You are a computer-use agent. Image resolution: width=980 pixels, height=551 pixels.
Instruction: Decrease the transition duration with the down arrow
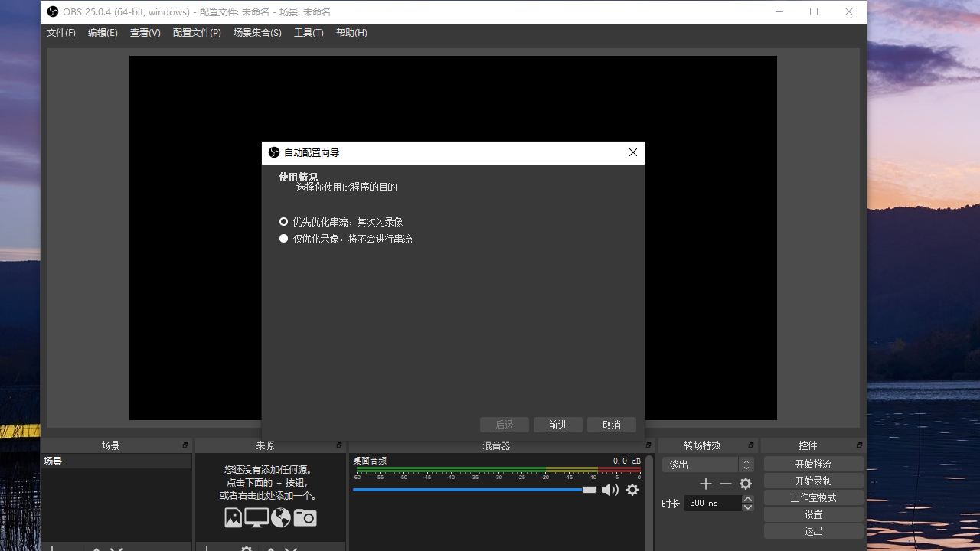748,507
